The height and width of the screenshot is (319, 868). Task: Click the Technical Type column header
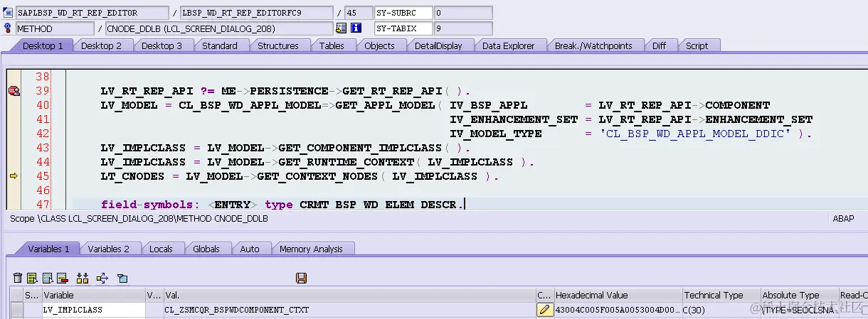click(x=721, y=295)
